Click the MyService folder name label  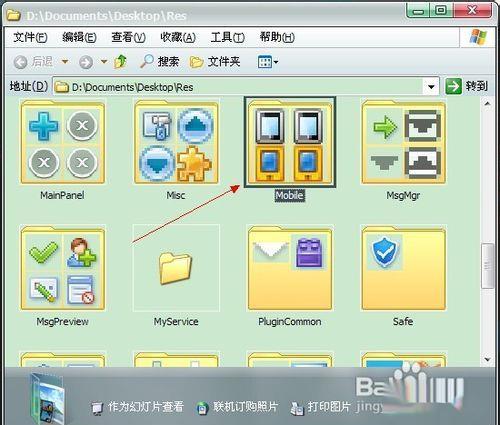(x=176, y=322)
